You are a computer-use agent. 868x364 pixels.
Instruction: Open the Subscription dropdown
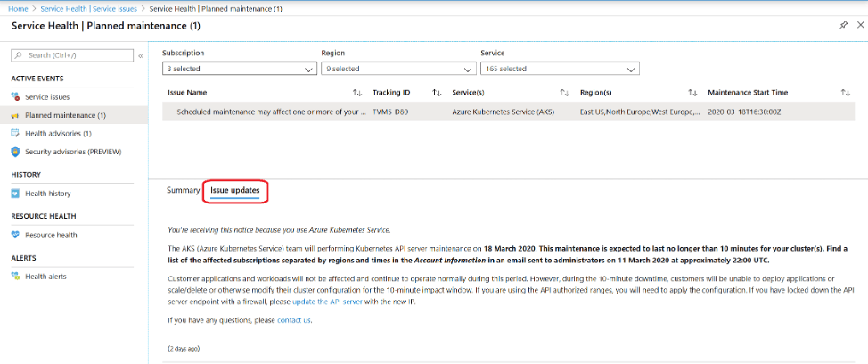coord(239,69)
